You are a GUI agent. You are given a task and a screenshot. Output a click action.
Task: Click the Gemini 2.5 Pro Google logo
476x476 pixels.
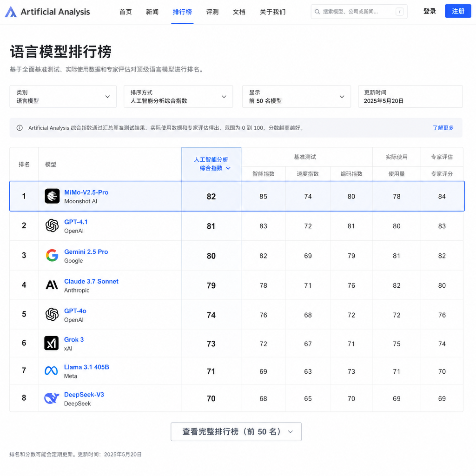click(52, 255)
